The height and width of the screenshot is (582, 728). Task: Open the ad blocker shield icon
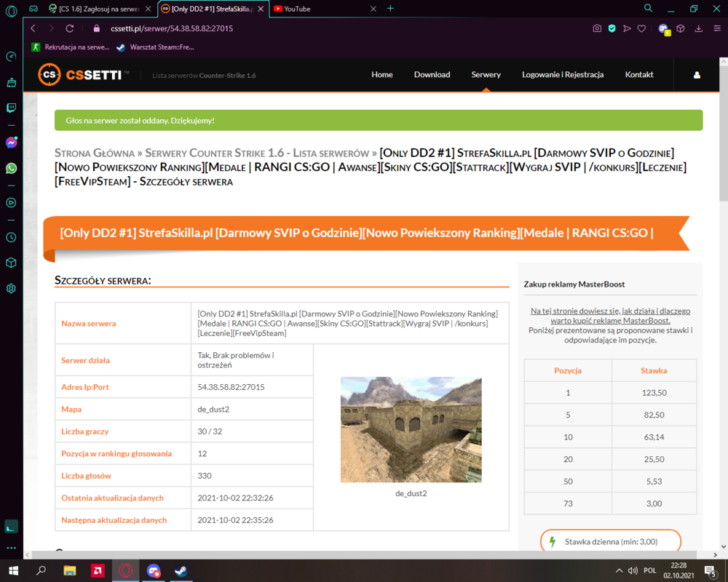pos(612,28)
